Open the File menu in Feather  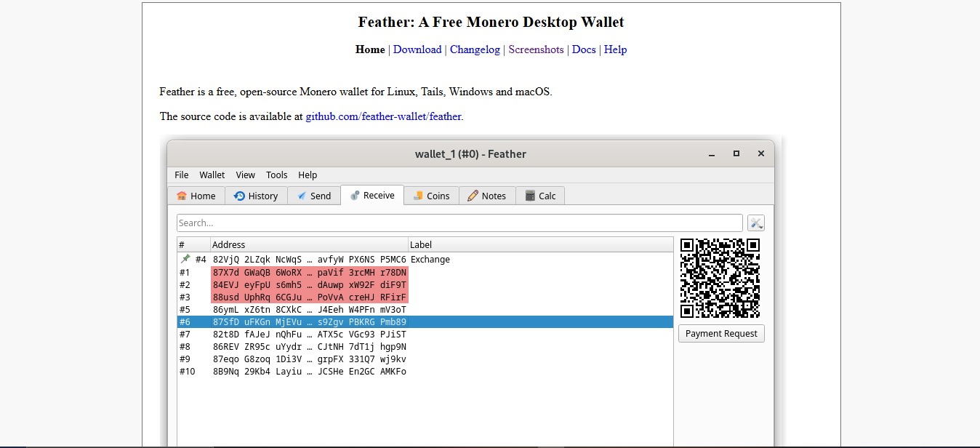coord(182,175)
